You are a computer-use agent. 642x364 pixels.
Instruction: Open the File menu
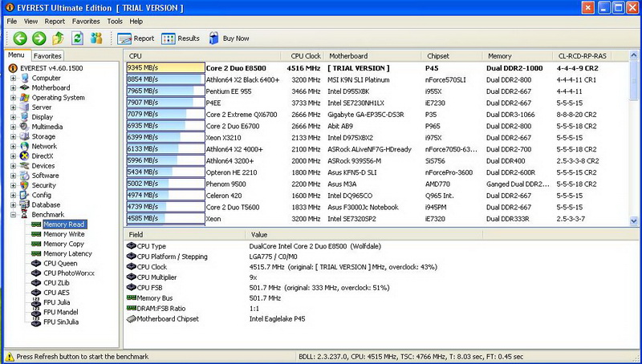pos(12,22)
